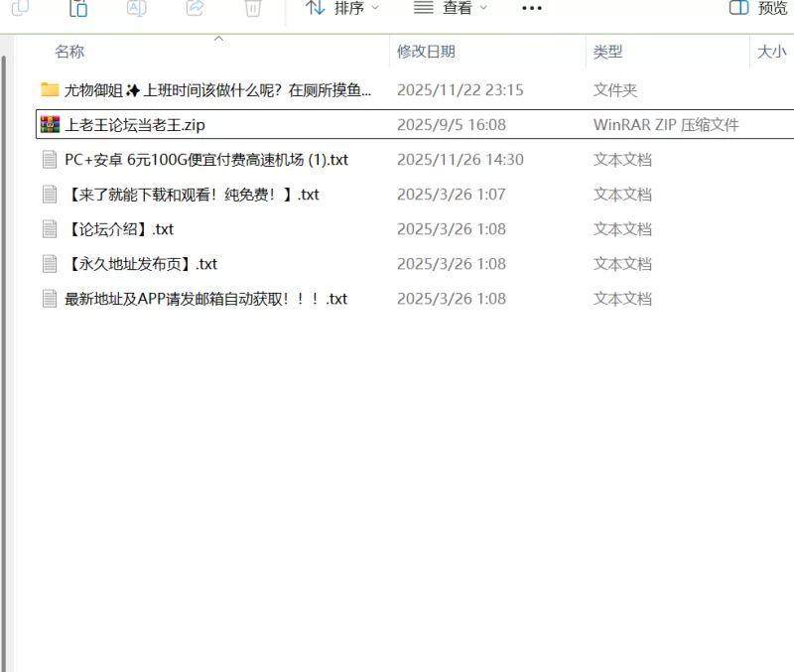Open the 排序 sort dropdown
794x672 pixels.
341,8
